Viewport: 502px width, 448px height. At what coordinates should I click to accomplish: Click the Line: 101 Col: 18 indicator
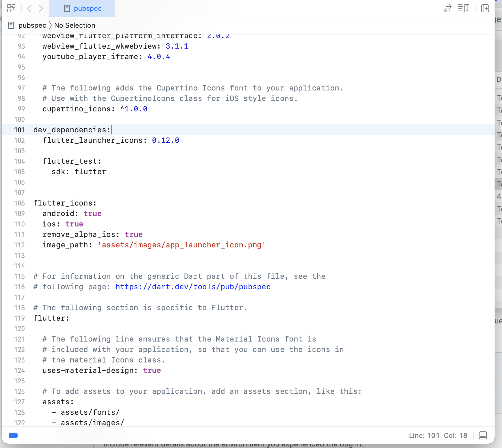438,435
